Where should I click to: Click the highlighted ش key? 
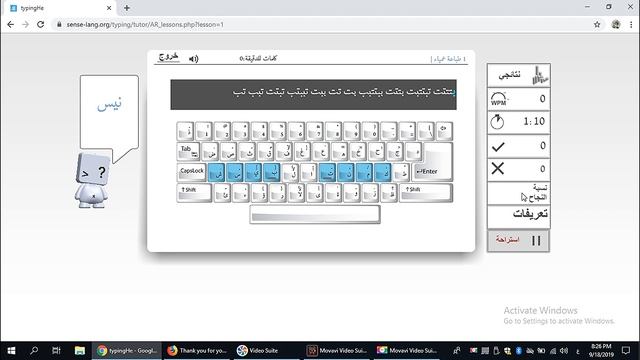click(x=216, y=172)
